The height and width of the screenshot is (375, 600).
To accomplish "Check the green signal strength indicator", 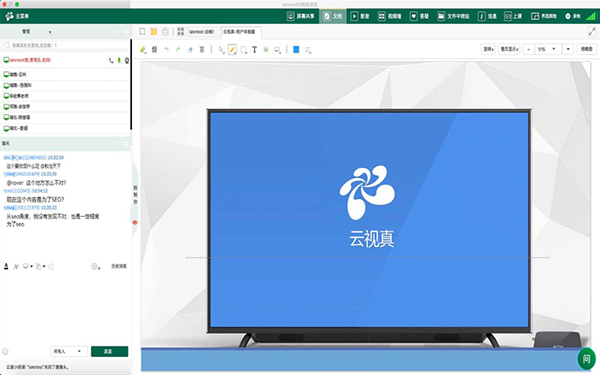I will (591, 16).
